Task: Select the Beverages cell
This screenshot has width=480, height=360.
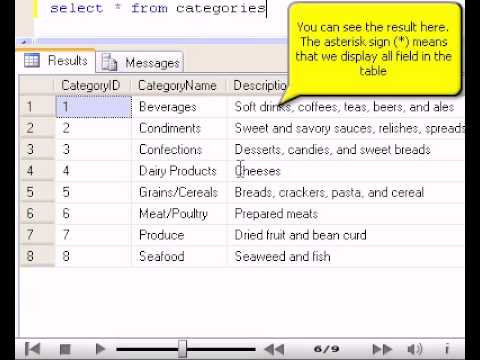Action: coord(179,107)
